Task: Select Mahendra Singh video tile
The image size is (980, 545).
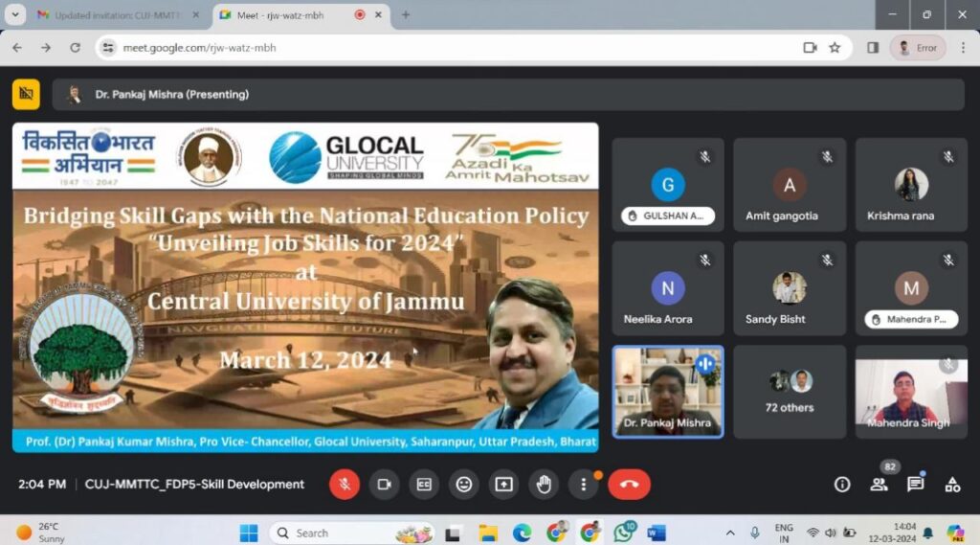Action: (911, 392)
